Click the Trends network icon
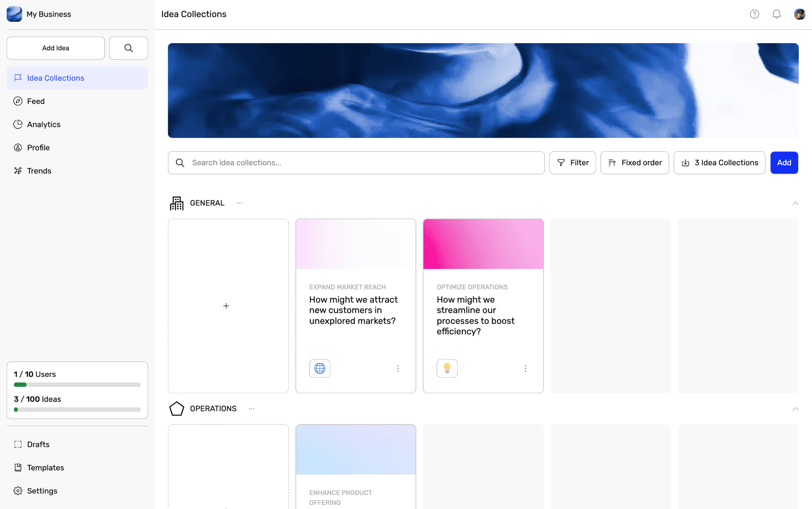812x509 pixels. point(18,171)
